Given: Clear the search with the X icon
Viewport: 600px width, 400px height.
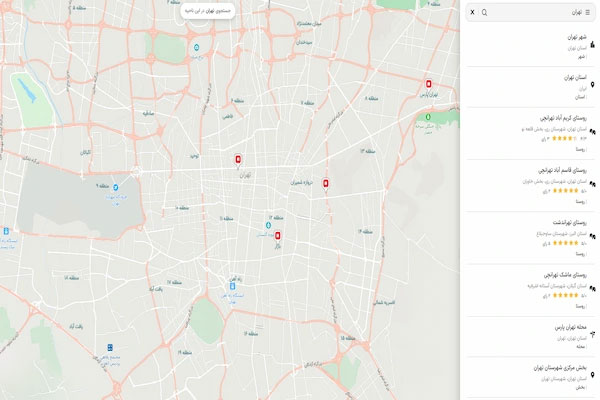Looking at the screenshot, I should click(472, 12).
